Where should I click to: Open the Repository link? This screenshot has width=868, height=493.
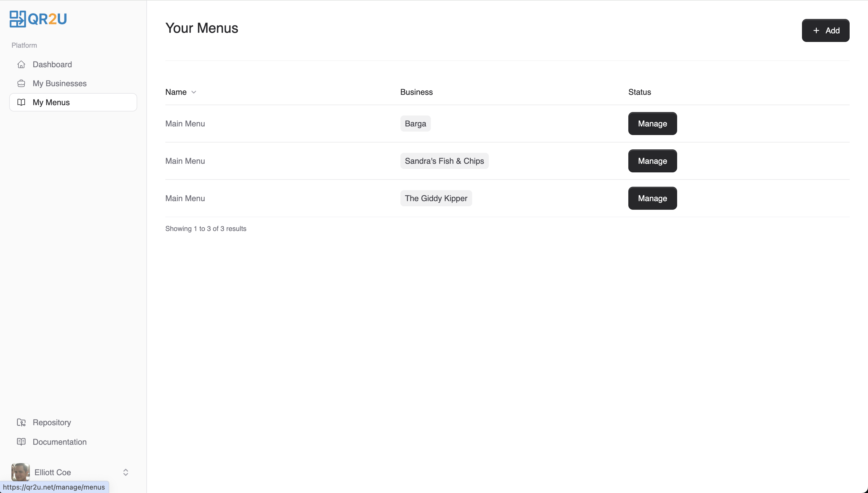pos(52,422)
